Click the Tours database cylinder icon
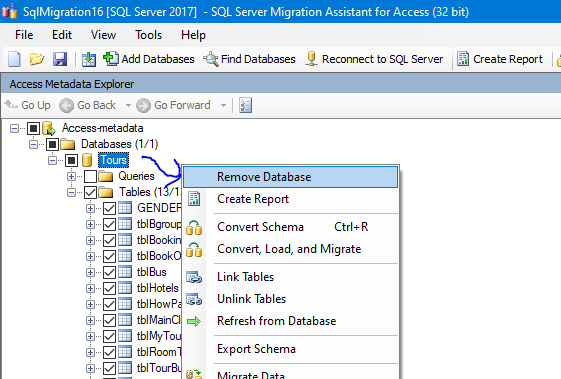The image size is (561, 379). pyautogui.click(x=87, y=160)
